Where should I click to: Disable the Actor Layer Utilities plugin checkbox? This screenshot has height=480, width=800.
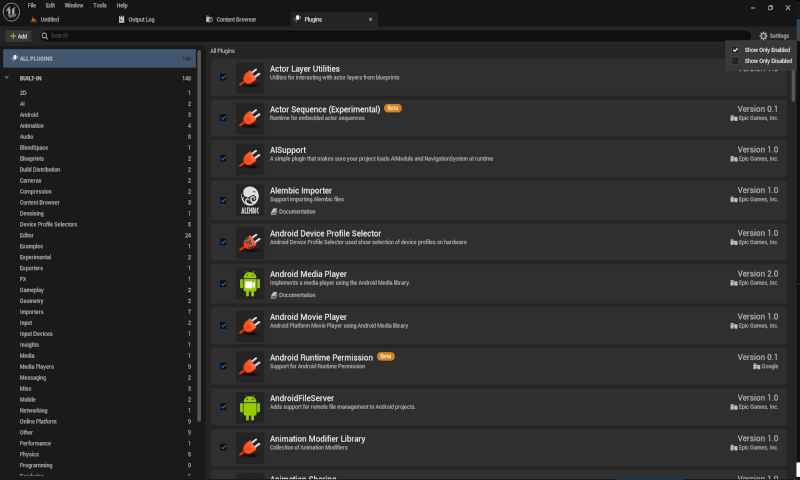coord(223,78)
